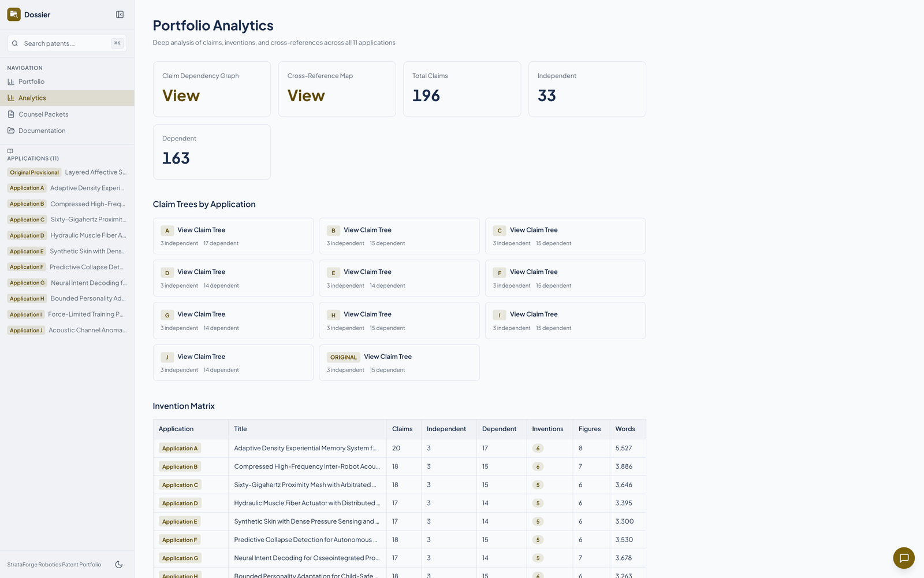Click title 'Synthetic Skin with Dense Pressure Sensing'
The height and width of the screenshot is (578, 924).
pos(307,521)
